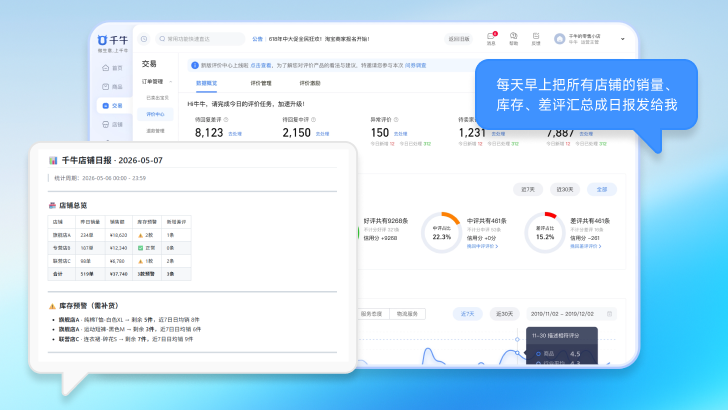
Task: Click 去处理 next to 7,887
Action: (x=586, y=134)
